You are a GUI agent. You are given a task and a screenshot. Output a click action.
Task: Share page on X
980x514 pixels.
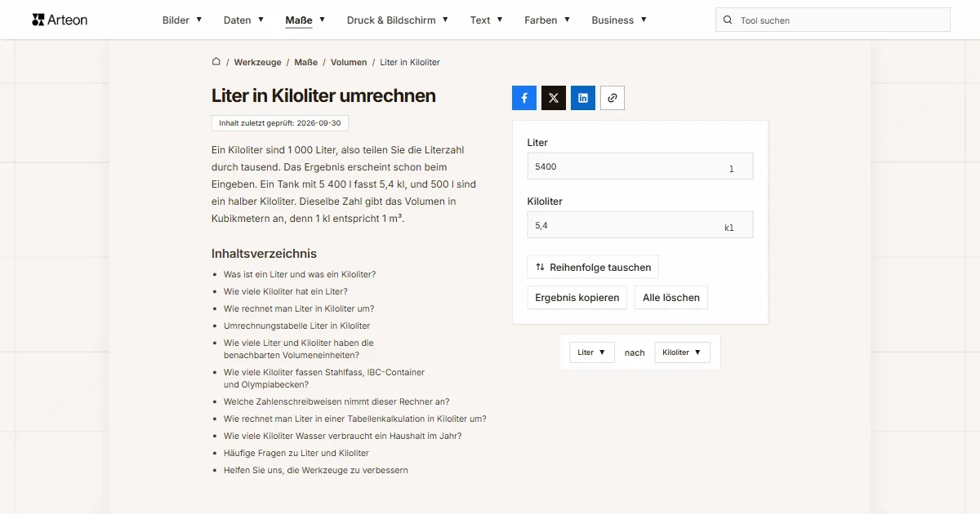coord(554,98)
